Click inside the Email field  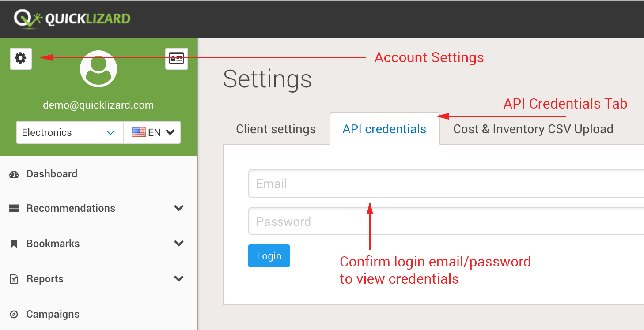click(x=353, y=184)
